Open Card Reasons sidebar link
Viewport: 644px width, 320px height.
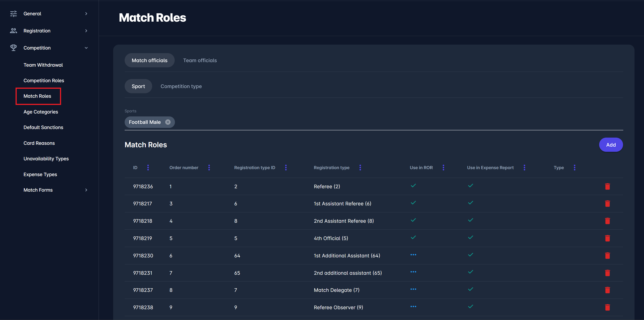39,143
